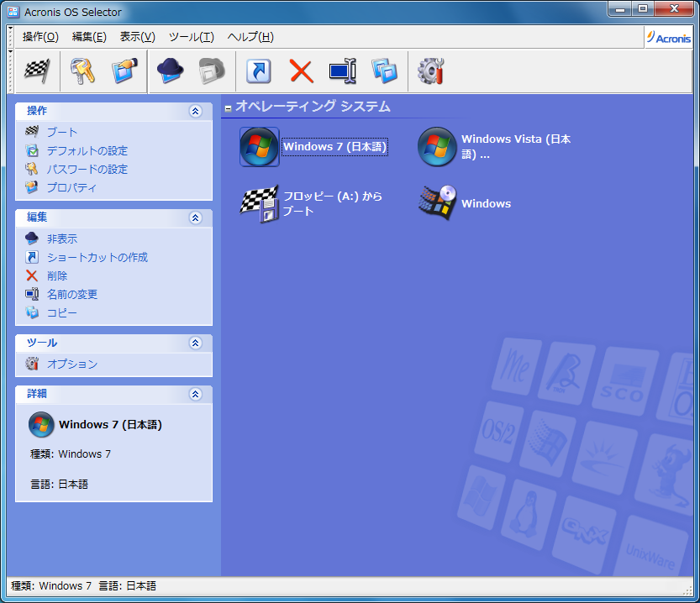
Task: Click the オペレーティング システム group heading
Action: click(x=313, y=107)
